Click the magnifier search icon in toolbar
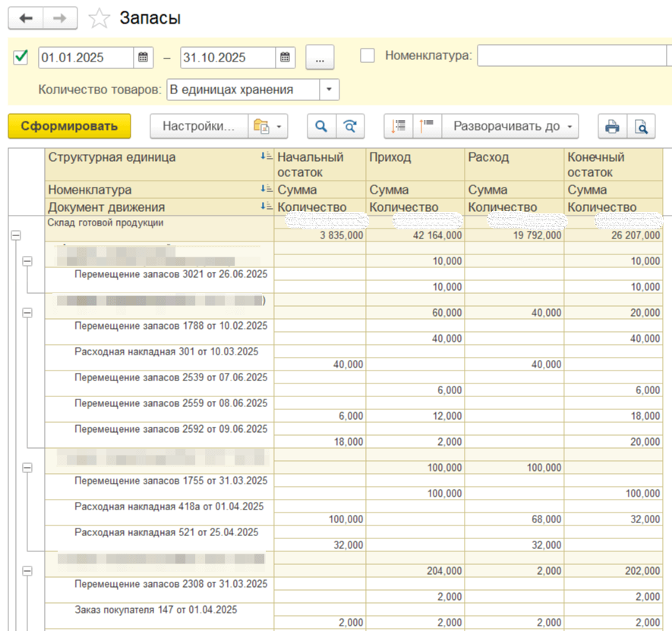 pyautogui.click(x=320, y=127)
